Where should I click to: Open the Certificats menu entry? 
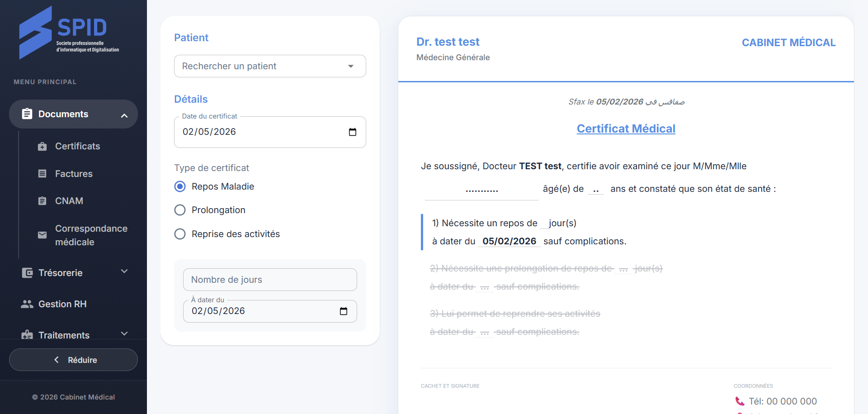pyautogui.click(x=77, y=146)
